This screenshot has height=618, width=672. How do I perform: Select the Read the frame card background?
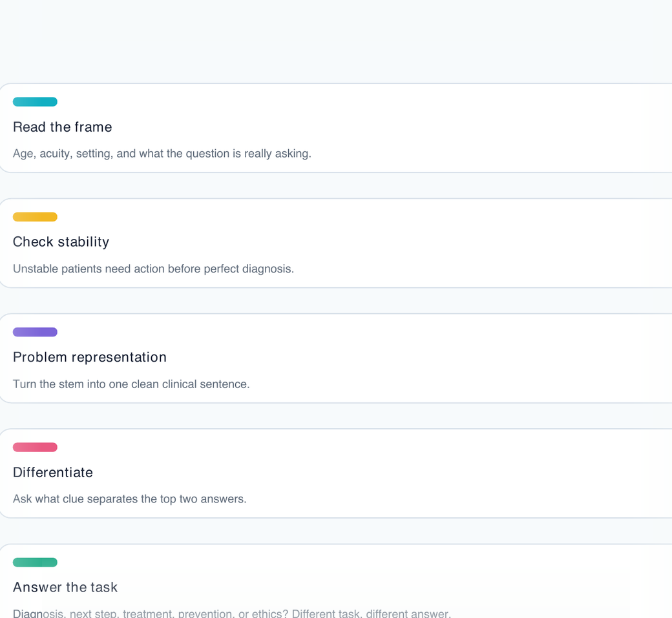336,128
